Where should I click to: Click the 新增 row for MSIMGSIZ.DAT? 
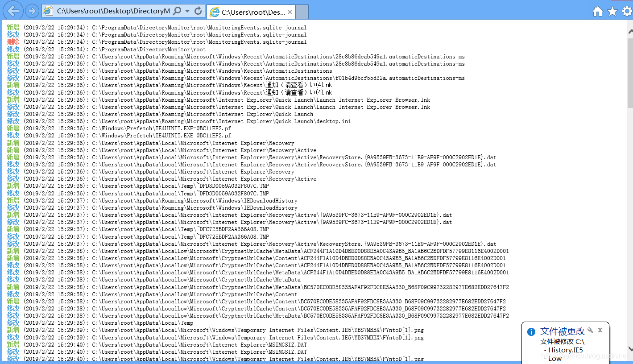[157, 345]
